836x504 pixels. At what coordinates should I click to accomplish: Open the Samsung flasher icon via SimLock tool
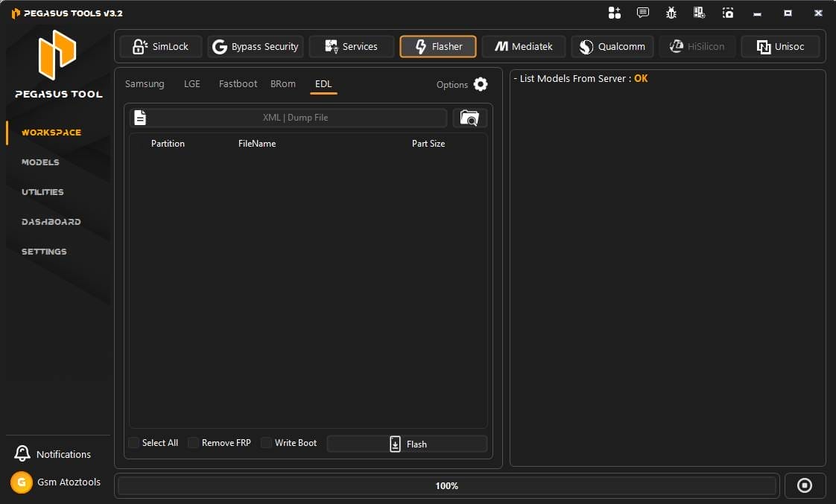click(x=160, y=46)
